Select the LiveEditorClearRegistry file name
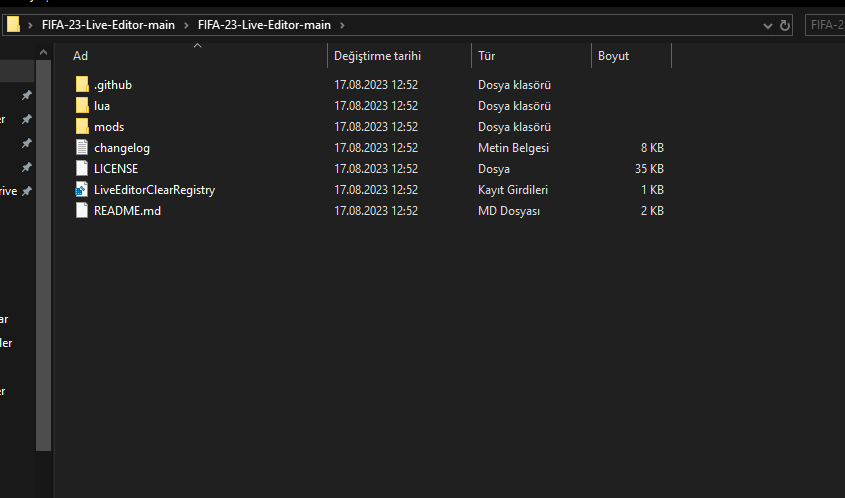 click(x=154, y=190)
